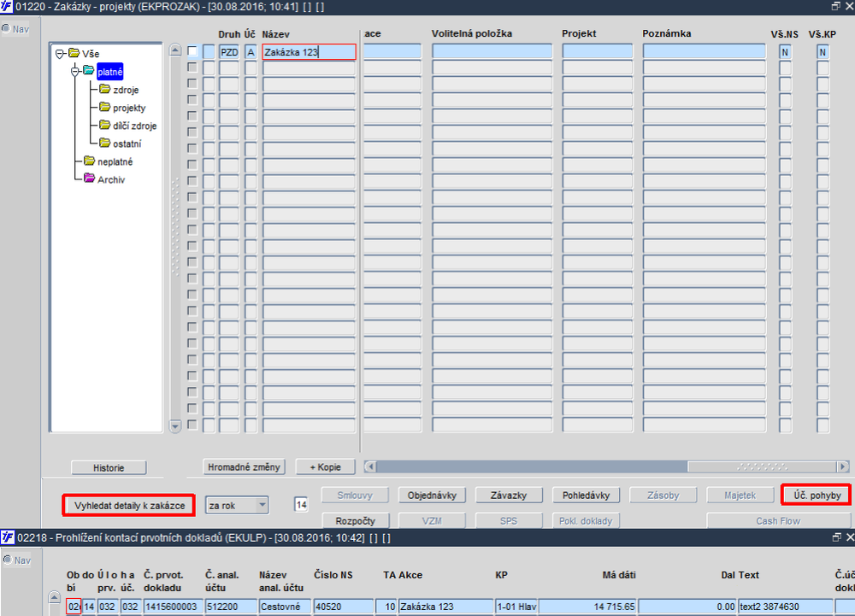Open the za rok dropdown
855x616 pixels.
tap(262, 505)
